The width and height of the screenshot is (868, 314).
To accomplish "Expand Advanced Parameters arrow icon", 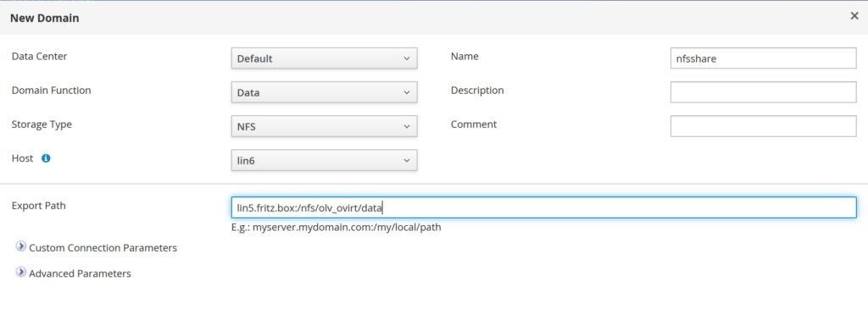I will point(21,272).
